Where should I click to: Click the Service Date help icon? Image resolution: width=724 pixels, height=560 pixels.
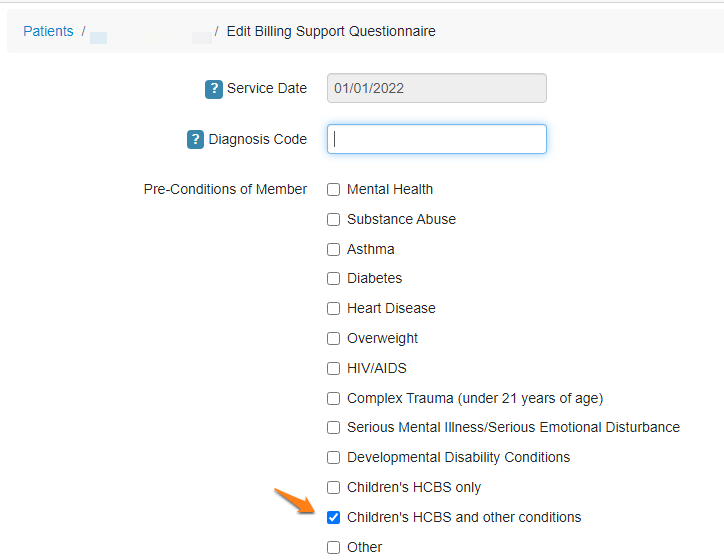click(x=213, y=89)
